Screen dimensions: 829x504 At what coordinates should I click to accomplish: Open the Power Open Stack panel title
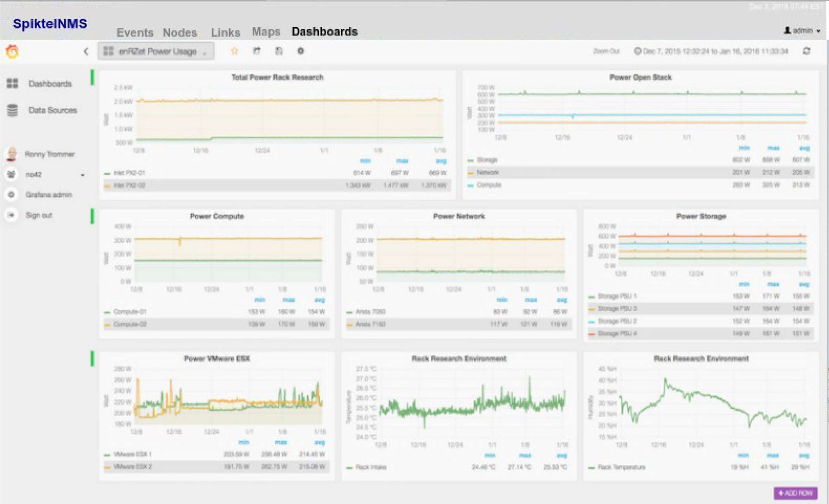point(641,77)
